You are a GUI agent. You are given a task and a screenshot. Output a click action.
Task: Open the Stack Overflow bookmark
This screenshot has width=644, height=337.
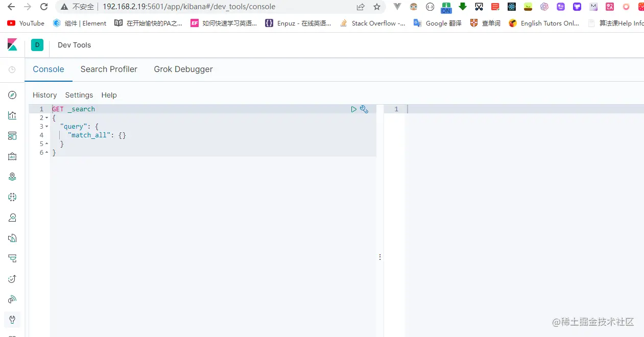click(x=372, y=23)
